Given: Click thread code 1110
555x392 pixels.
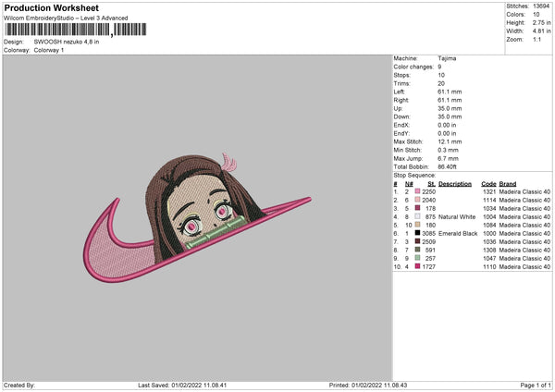Looking at the screenshot, I should tap(489, 267).
